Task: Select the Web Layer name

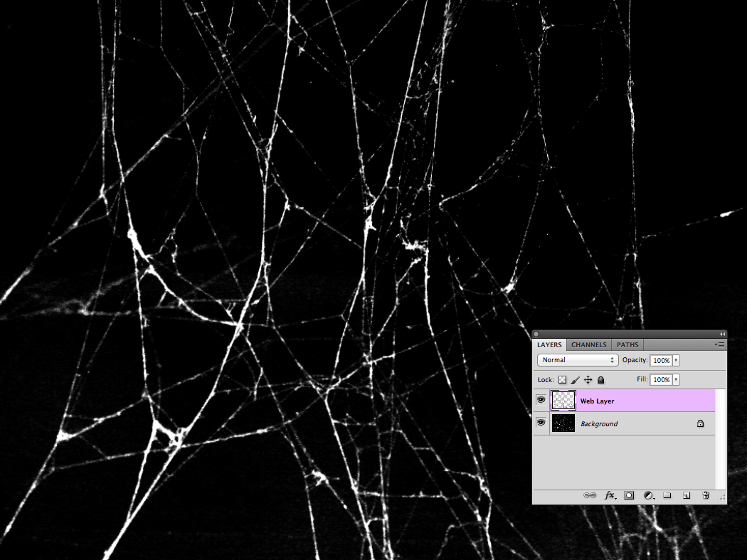Action: (x=597, y=401)
